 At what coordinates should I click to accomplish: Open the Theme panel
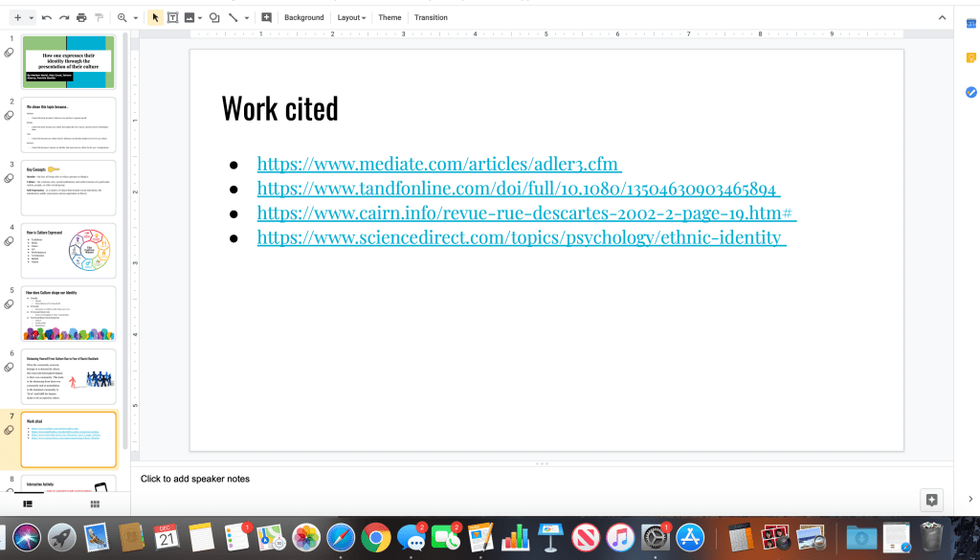(390, 17)
